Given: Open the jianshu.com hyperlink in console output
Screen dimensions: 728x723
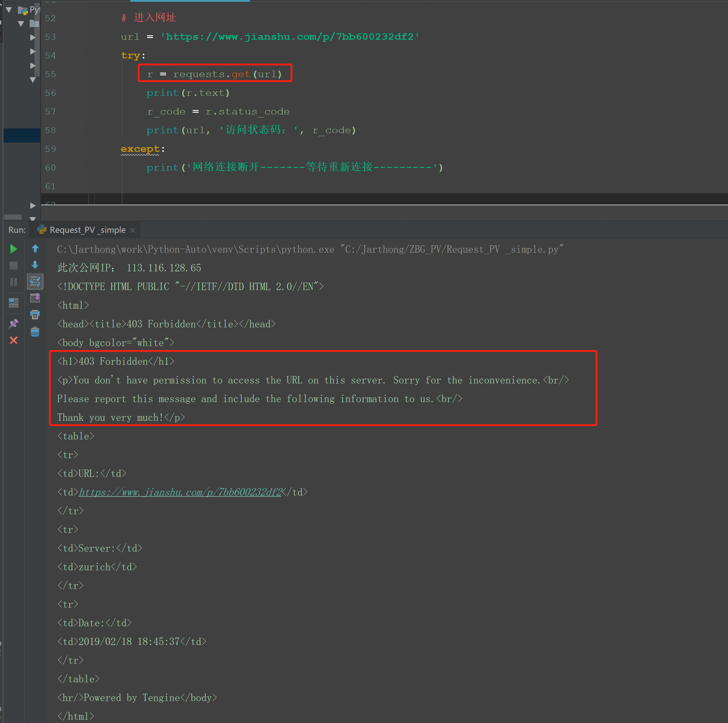Looking at the screenshot, I should click(180, 492).
